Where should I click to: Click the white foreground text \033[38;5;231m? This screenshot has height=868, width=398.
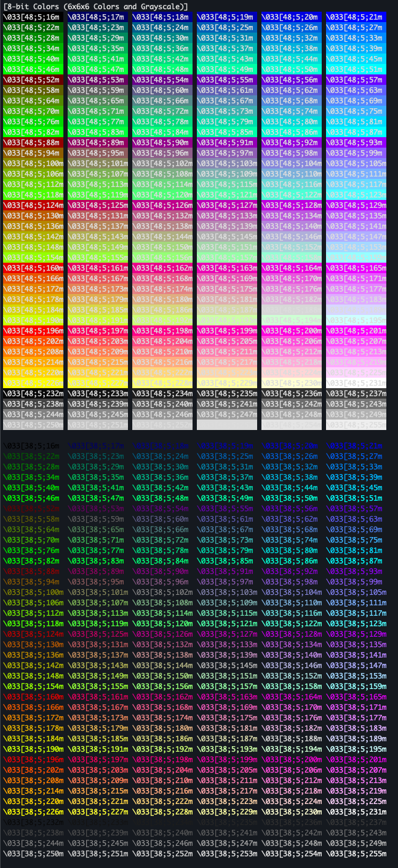point(356,812)
